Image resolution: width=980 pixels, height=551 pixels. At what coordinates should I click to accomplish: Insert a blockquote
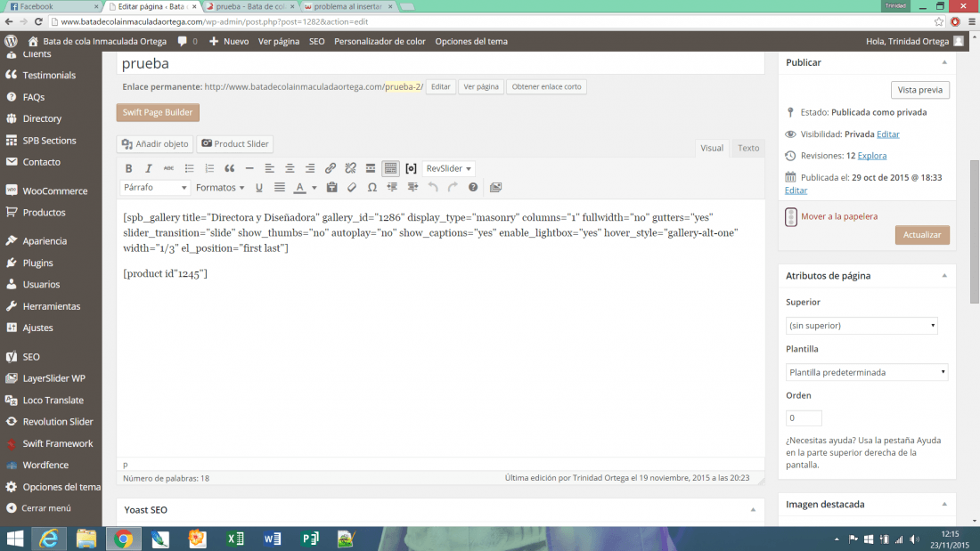tap(229, 168)
